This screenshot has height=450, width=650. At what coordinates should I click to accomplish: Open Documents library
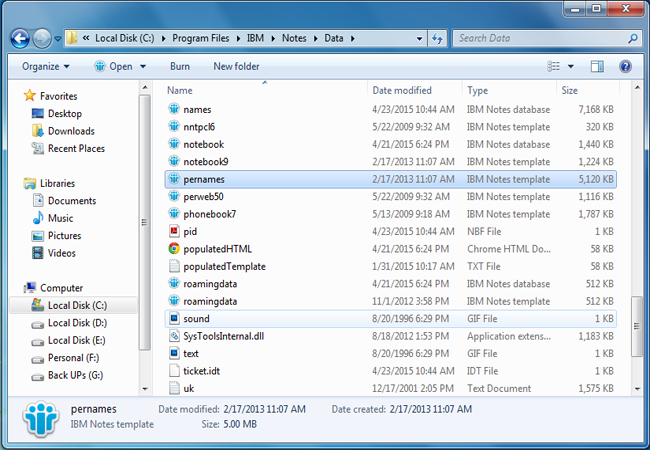[x=72, y=201]
